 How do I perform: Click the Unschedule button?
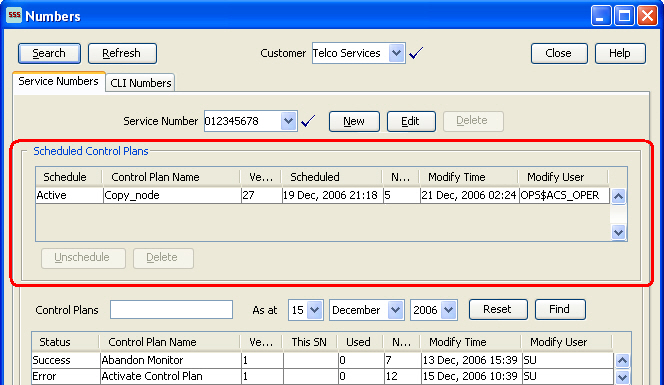83,258
